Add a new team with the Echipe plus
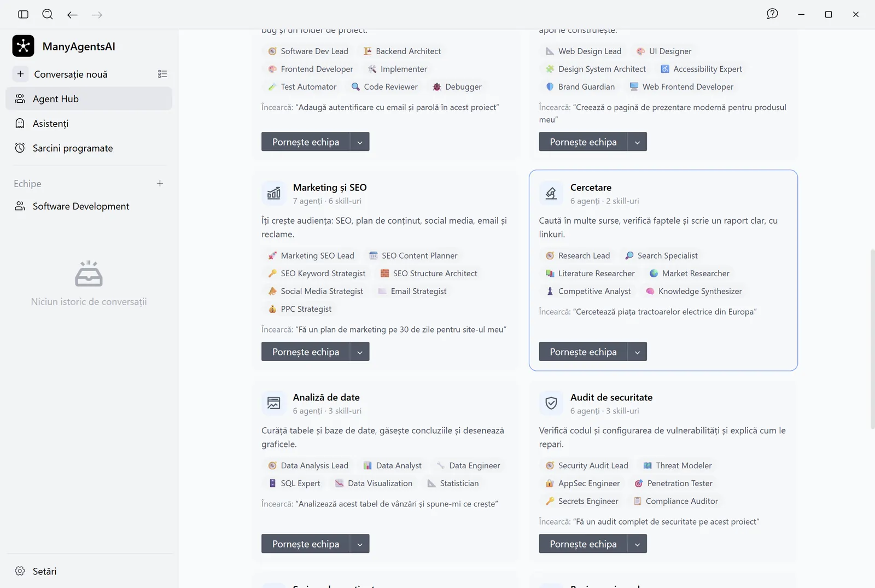The width and height of the screenshot is (875, 588). pyautogui.click(x=160, y=183)
